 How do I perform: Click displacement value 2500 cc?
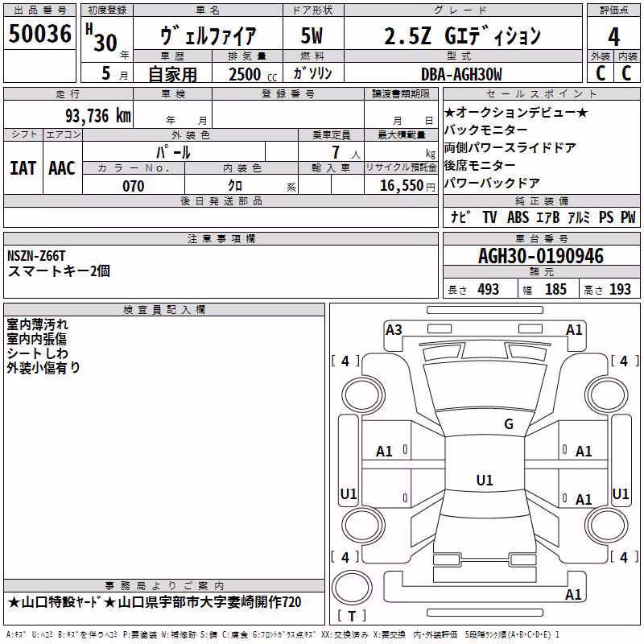pos(253,74)
